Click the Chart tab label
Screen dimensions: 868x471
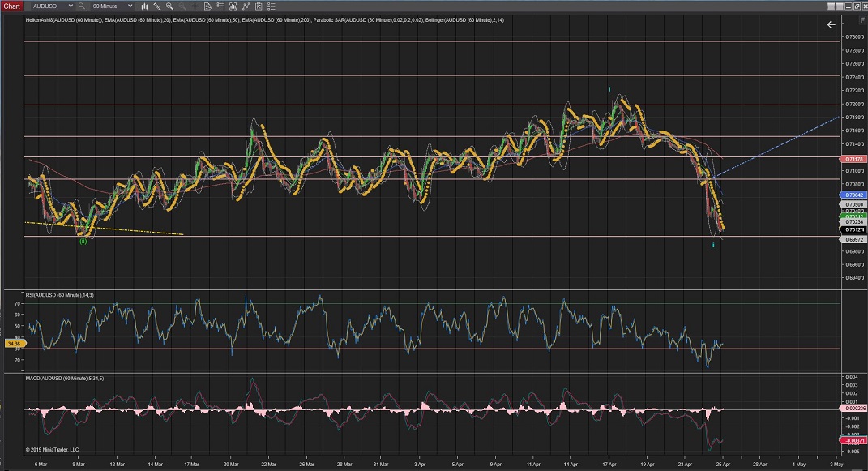tap(11, 6)
